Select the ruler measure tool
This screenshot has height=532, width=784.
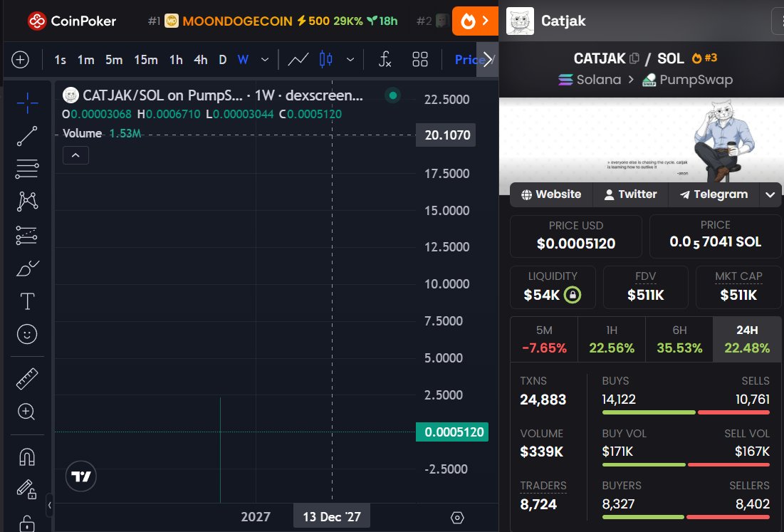(x=27, y=378)
